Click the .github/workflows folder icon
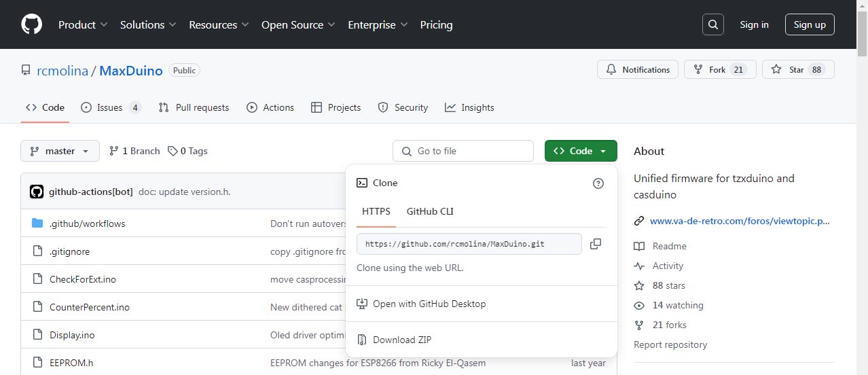The width and height of the screenshot is (868, 375). [x=37, y=224]
